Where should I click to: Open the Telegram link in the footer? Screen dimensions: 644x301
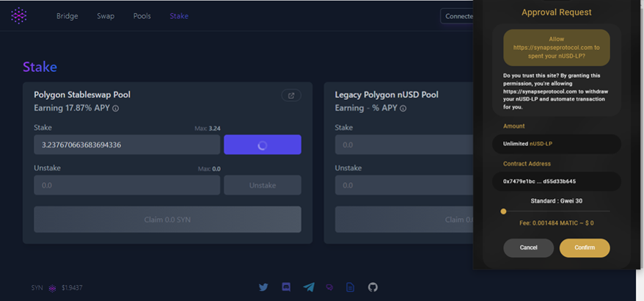point(309,287)
